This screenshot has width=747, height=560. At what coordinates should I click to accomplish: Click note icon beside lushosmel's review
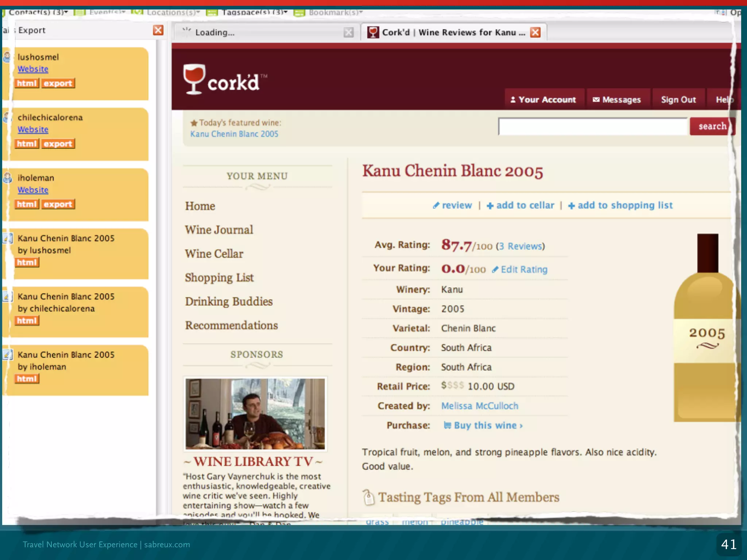[x=8, y=238]
